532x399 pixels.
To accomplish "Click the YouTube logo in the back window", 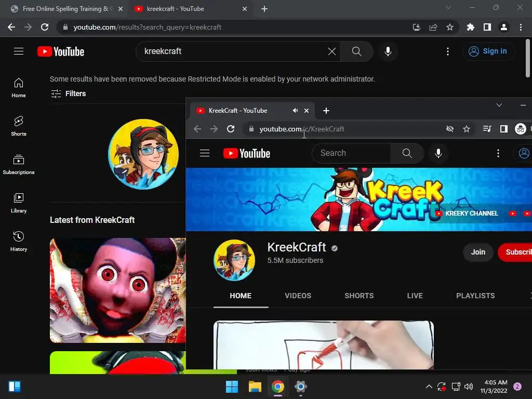I will click(61, 51).
